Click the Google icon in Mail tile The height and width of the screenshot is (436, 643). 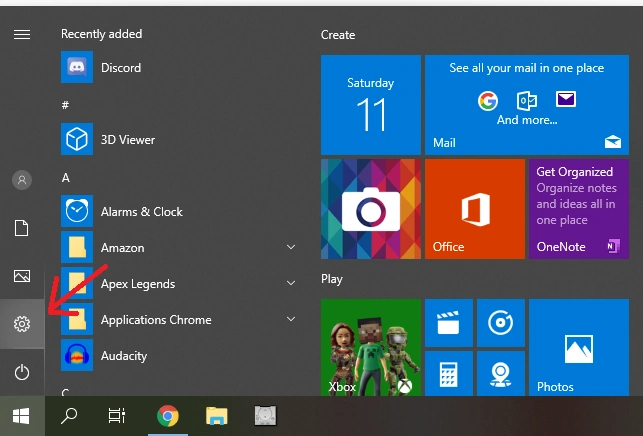pos(488,100)
